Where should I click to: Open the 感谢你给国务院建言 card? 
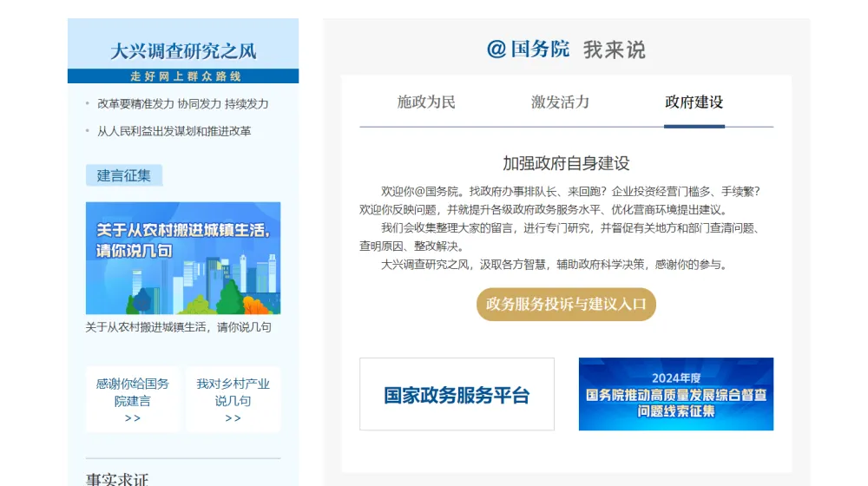coord(133,392)
